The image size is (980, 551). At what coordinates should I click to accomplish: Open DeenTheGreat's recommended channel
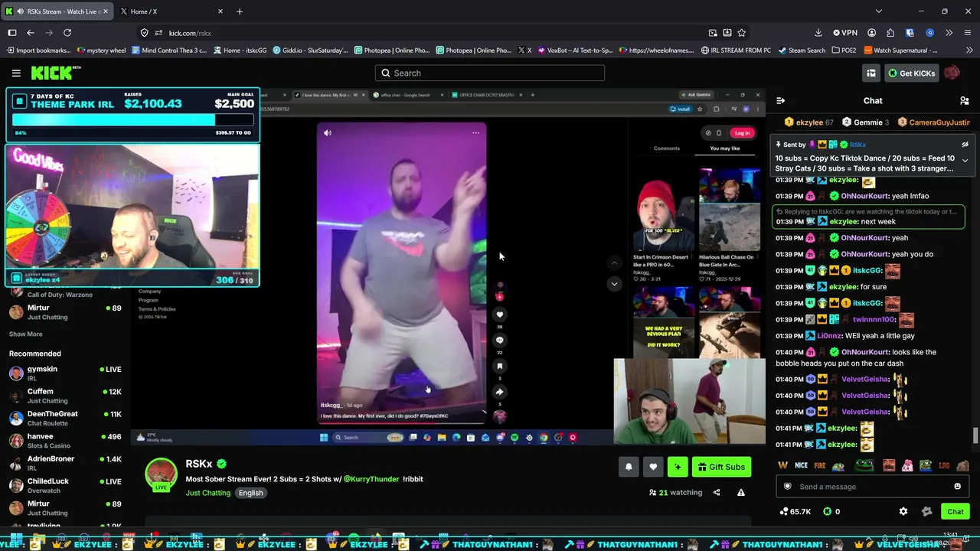65,419
